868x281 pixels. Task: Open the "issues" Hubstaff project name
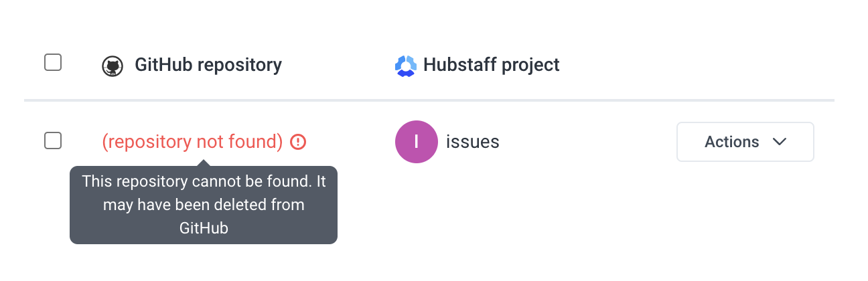pyautogui.click(x=473, y=142)
